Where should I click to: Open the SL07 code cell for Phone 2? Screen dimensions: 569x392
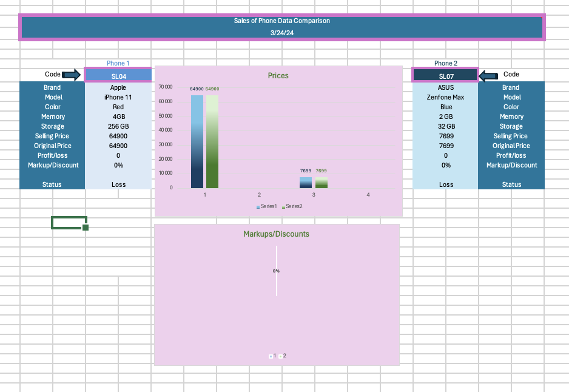tap(445, 76)
